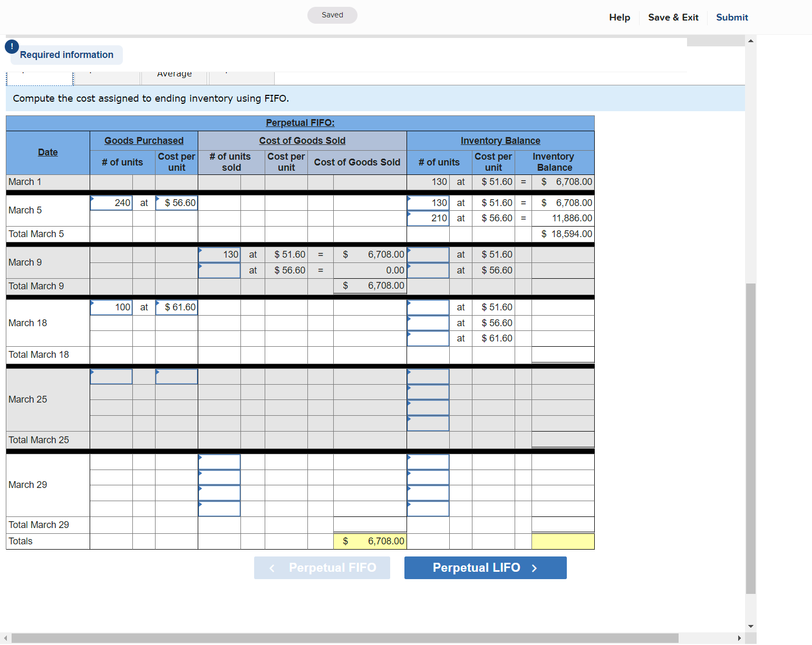Click the scroll-up arrow of the vertical scrollbar
Image resolution: width=812 pixels, height=645 pixels.
click(x=750, y=40)
